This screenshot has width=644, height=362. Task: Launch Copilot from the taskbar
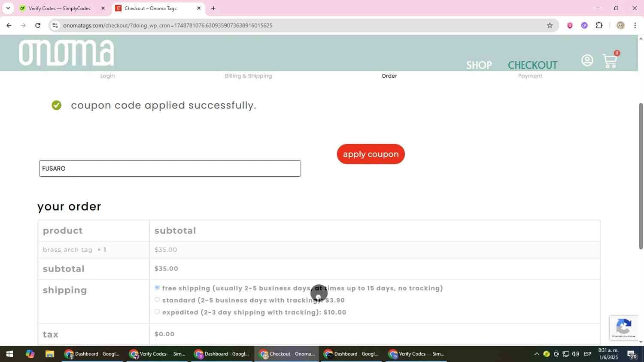(30, 354)
